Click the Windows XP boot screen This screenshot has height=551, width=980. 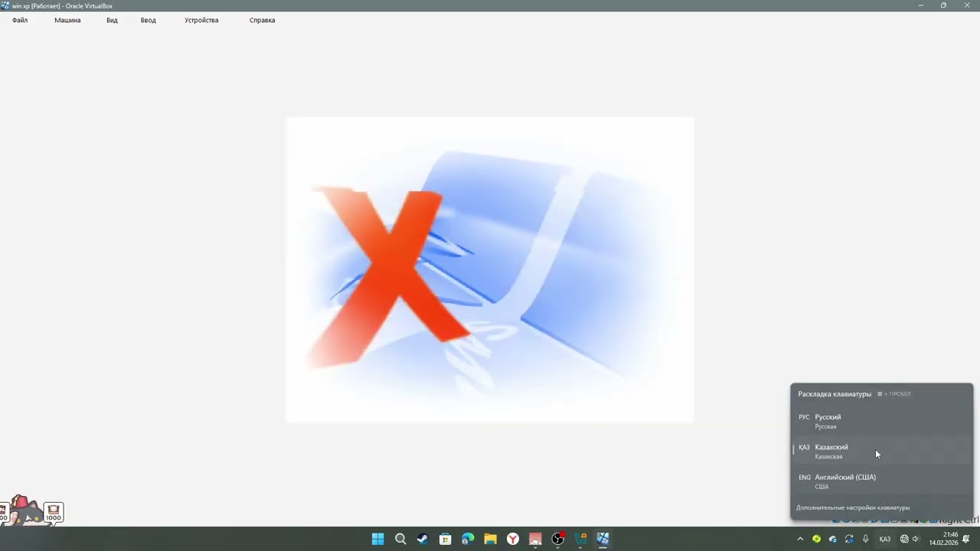click(x=490, y=269)
